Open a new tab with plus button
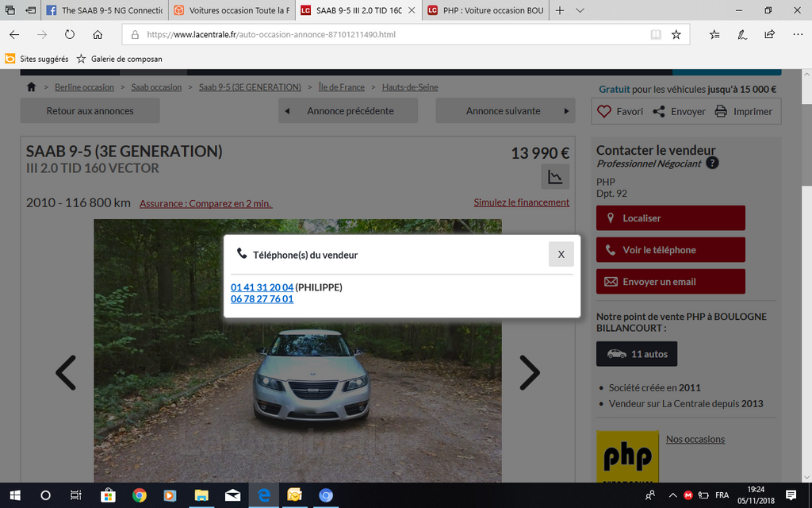The height and width of the screenshot is (508, 812). [560, 10]
